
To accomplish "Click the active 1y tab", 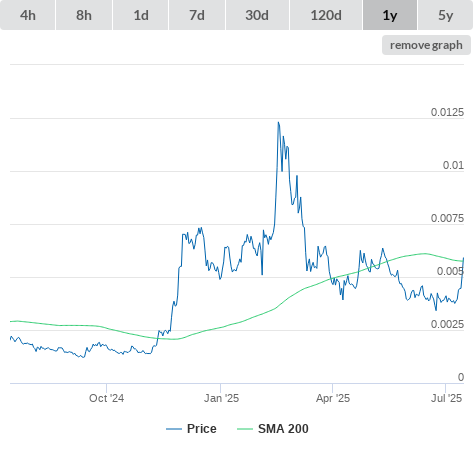I will [x=390, y=15].
